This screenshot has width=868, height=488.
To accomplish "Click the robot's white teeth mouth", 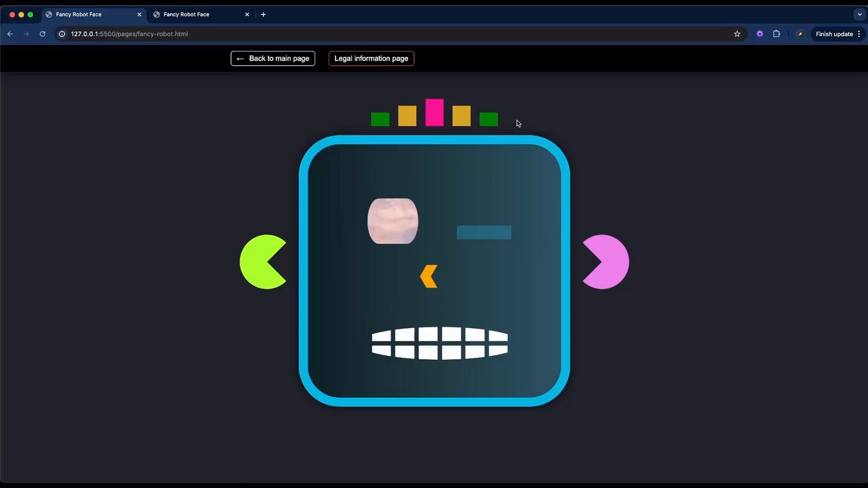I will tap(440, 344).
